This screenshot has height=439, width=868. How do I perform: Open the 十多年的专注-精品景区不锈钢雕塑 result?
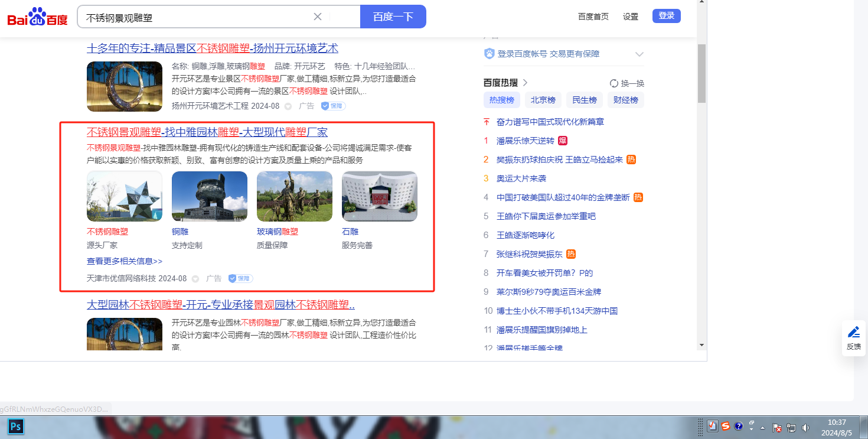pos(213,48)
